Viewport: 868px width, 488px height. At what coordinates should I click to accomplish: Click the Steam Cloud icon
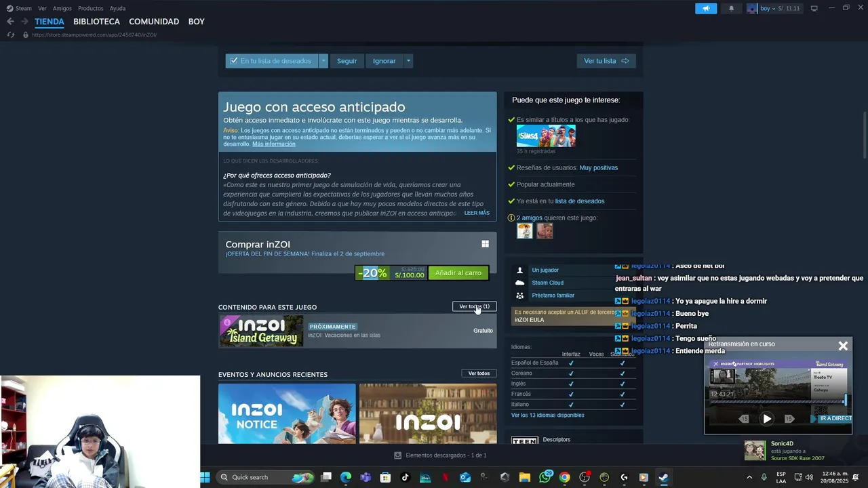519,283
